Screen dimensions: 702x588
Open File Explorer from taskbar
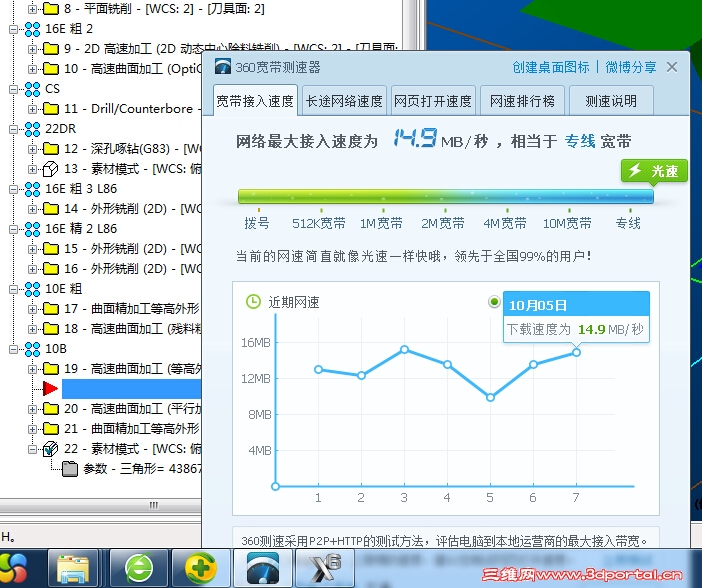pos(73,569)
